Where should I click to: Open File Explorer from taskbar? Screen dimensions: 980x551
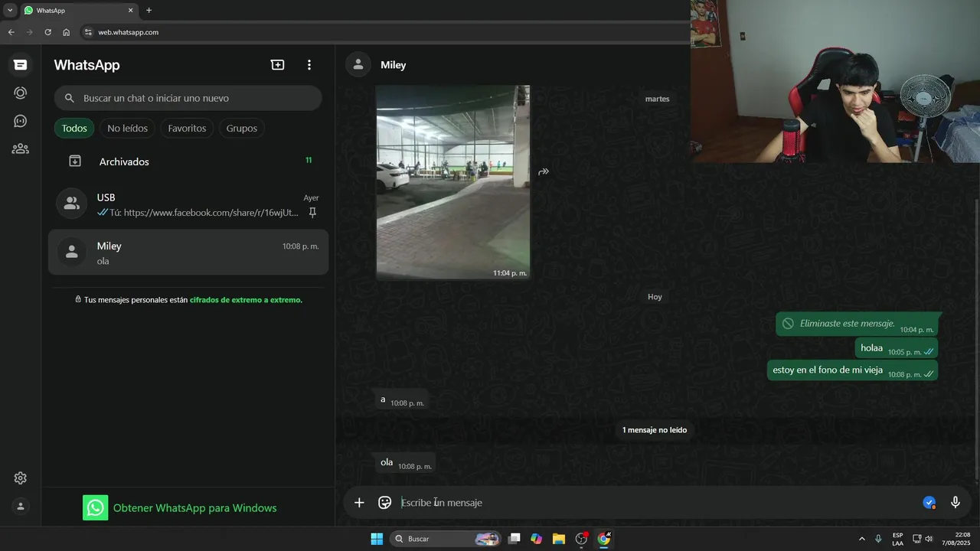point(559,539)
